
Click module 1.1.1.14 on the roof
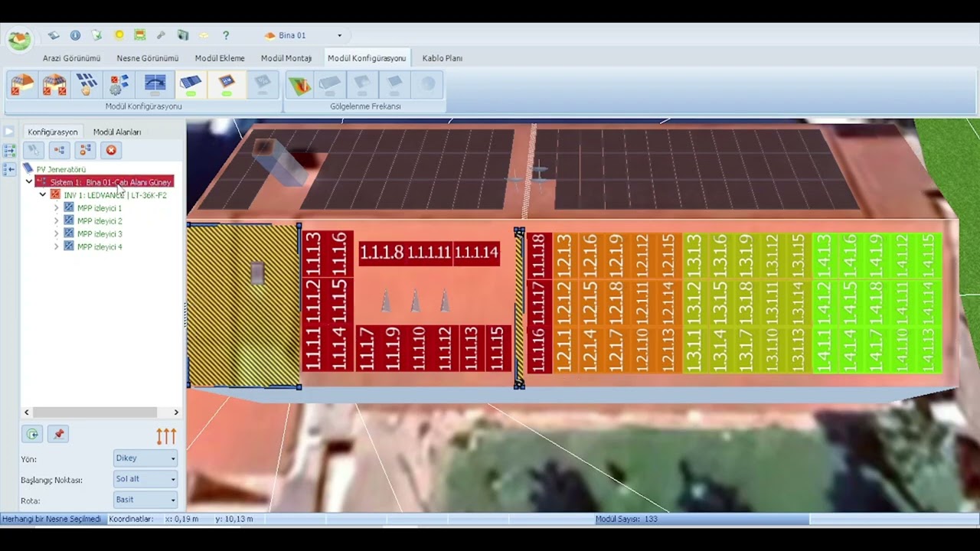coord(476,253)
